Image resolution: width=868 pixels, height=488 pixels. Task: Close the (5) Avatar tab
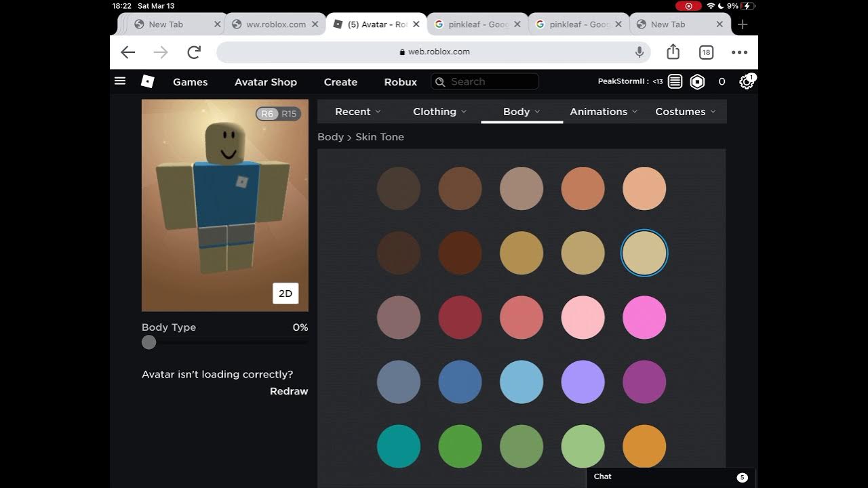point(416,24)
